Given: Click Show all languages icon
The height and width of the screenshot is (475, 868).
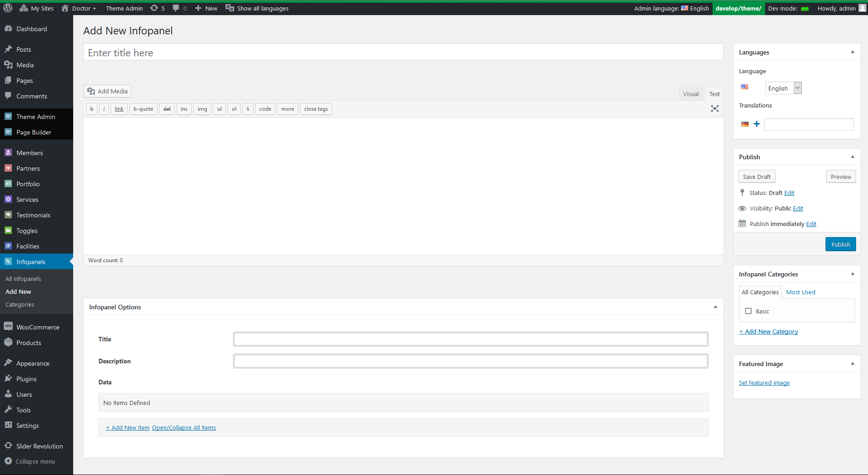Looking at the screenshot, I should 230,8.
